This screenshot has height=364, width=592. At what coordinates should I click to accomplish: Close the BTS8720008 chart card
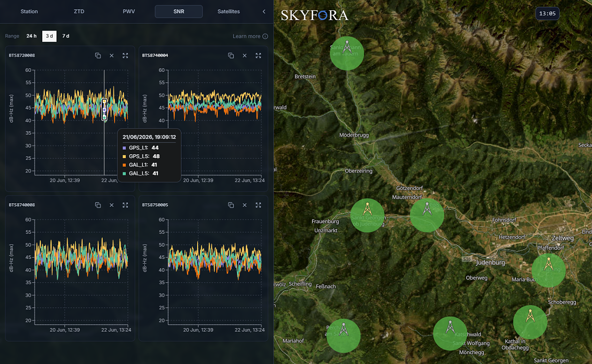coord(112,56)
